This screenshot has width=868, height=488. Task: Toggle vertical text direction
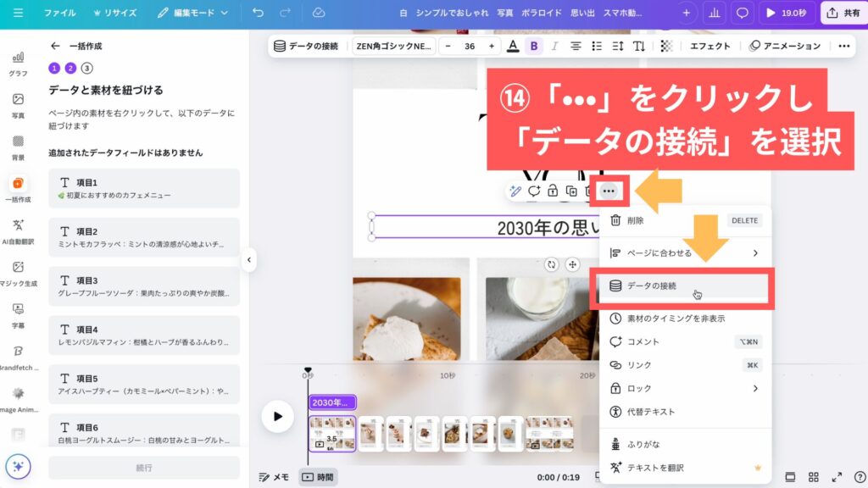pyautogui.click(x=639, y=47)
